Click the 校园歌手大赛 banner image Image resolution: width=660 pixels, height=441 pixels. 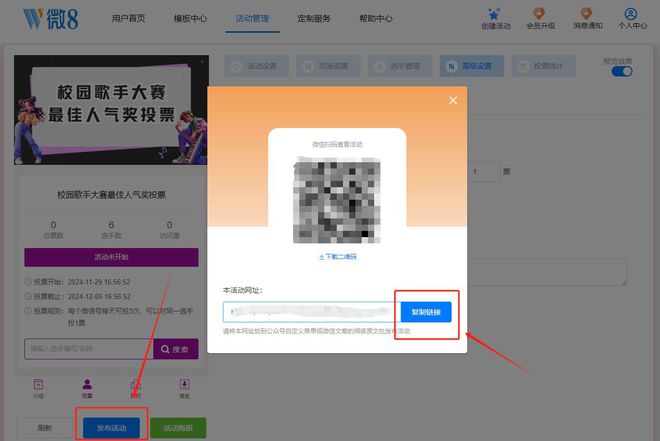click(111, 110)
